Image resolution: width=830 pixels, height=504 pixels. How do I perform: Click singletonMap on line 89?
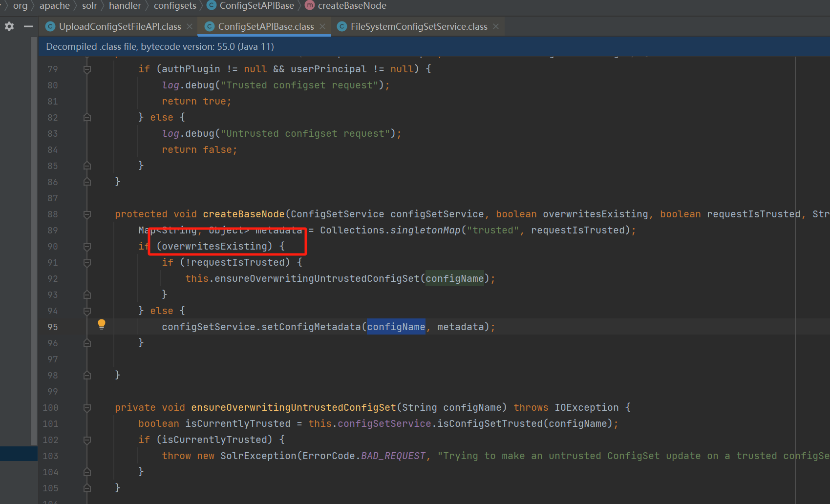pyautogui.click(x=426, y=230)
